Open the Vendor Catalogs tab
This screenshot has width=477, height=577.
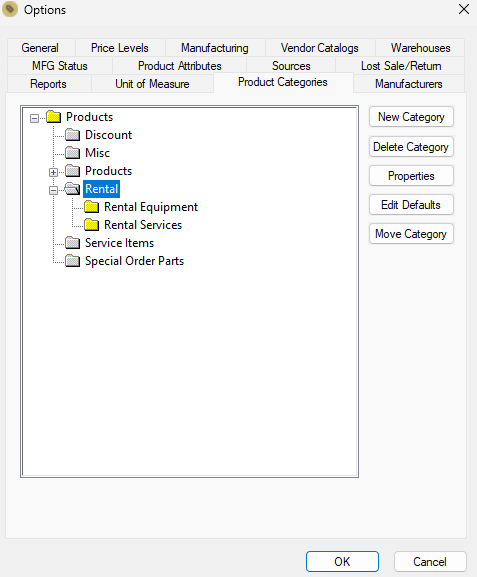click(319, 48)
